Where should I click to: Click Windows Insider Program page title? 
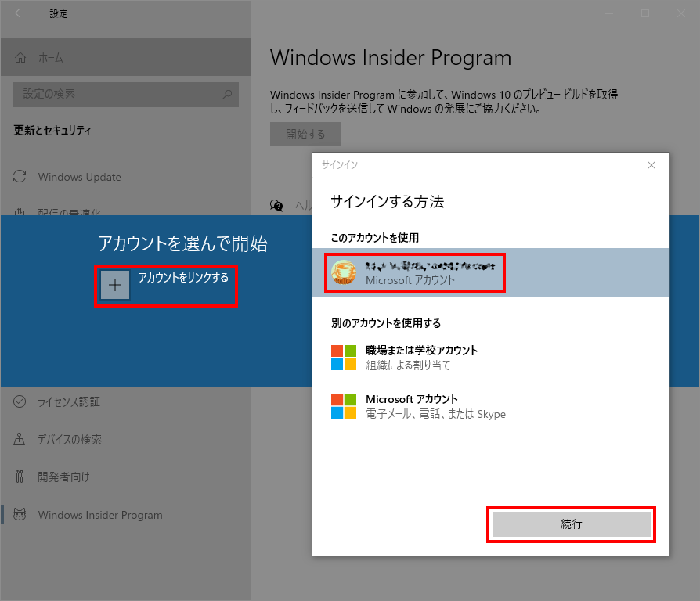coord(391,58)
